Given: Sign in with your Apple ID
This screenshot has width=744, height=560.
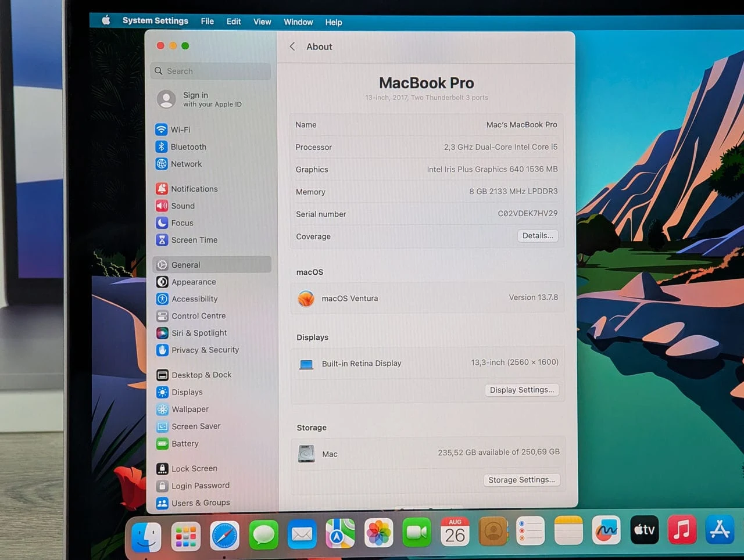Looking at the screenshot, I should [x=200, y=99].
